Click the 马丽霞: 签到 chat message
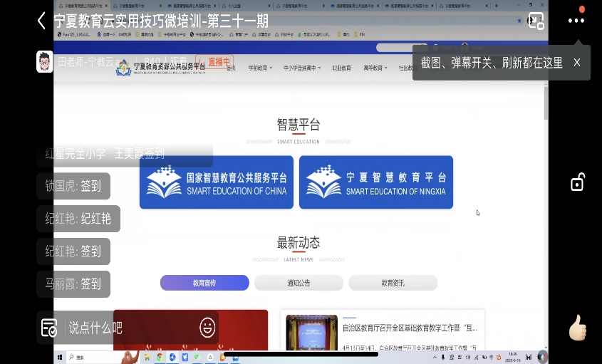This screenshot has width=602, height=364. click(73, 284)
